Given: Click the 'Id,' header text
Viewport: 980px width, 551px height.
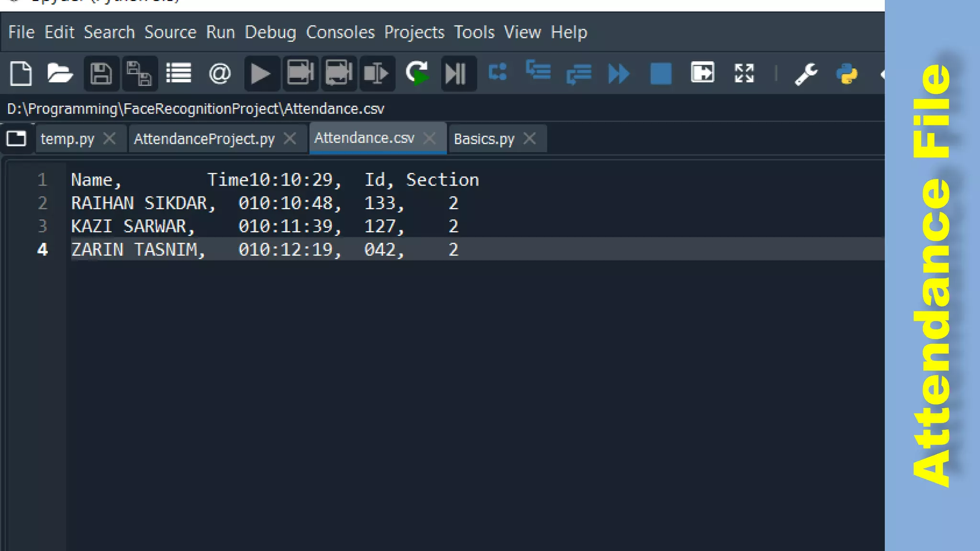Looking at the screenshot, I should click(x=379, y=180).
